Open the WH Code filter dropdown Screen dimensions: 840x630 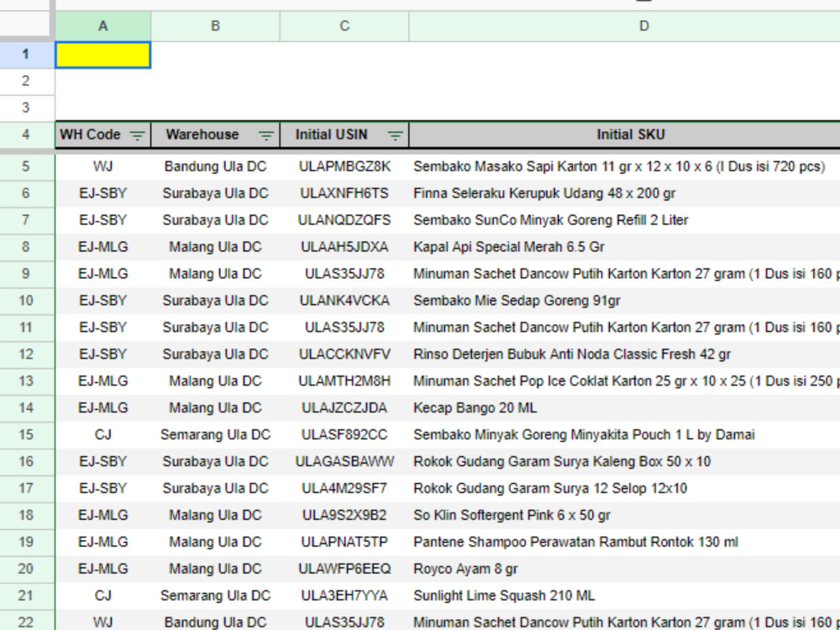pyautogui.click(x=137, y=135)
